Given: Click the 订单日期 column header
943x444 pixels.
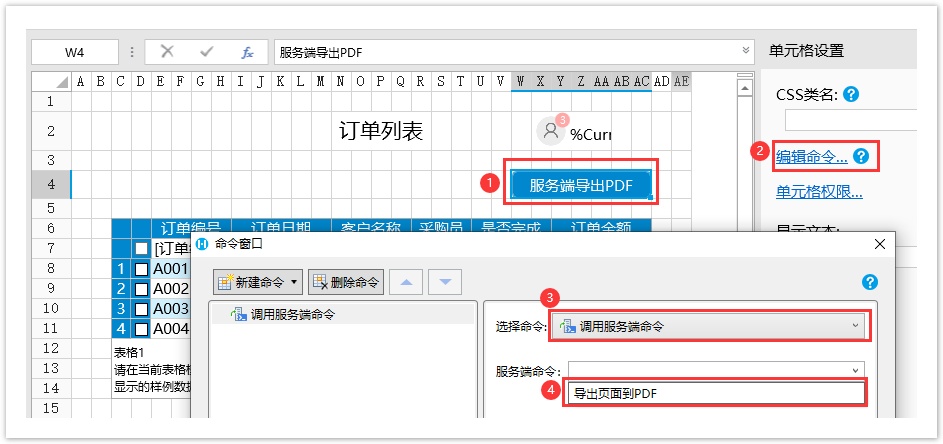Looking at the screenshot, I should pos(281,227).
